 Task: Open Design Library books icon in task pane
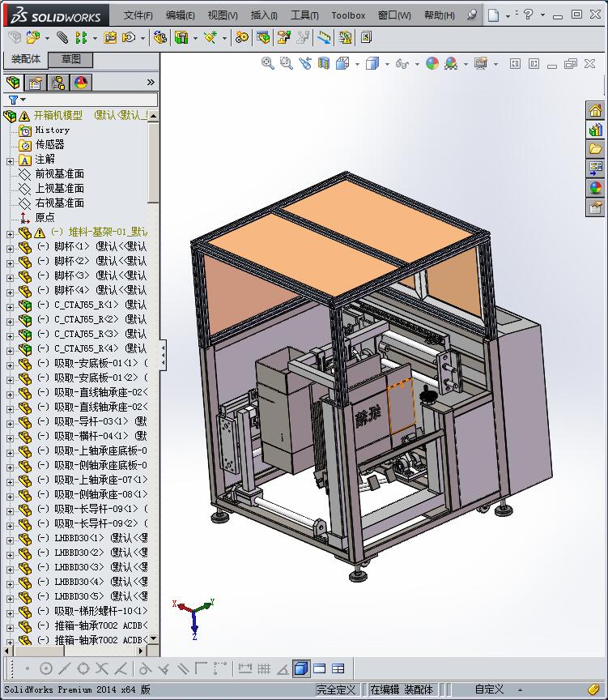[x=596, y=130]
